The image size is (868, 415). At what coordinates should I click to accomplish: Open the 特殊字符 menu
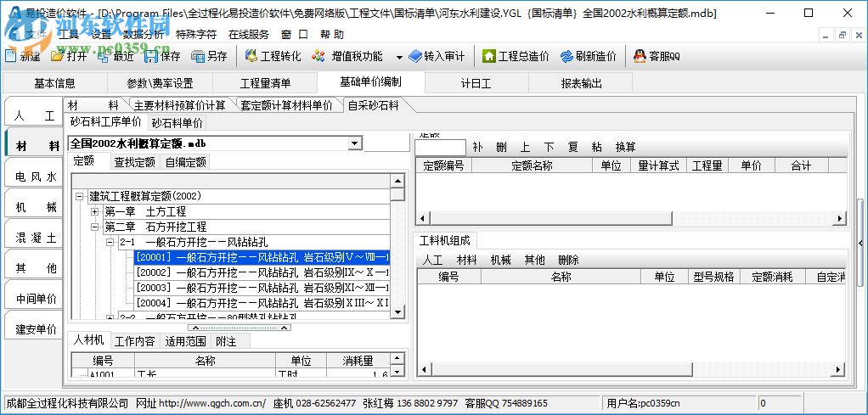pyautogui.click(x=196, y=35)
